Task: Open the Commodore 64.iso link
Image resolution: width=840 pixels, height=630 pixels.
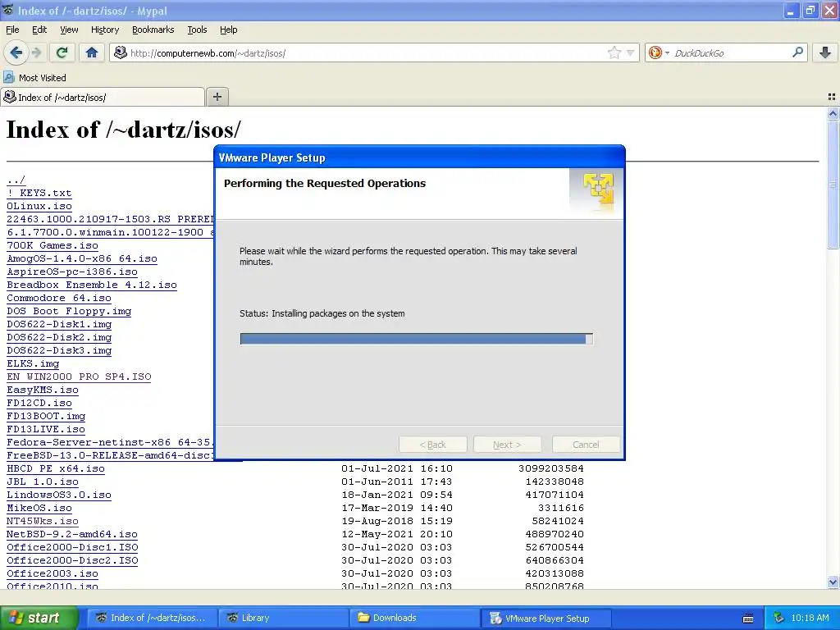Action: pos(59,298)
